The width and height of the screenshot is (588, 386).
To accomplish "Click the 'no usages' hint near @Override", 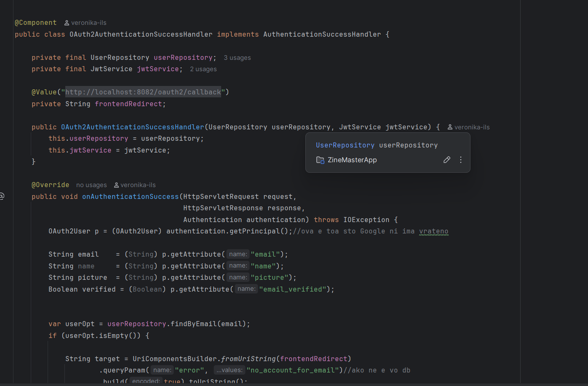I will [x=91, y=185].
